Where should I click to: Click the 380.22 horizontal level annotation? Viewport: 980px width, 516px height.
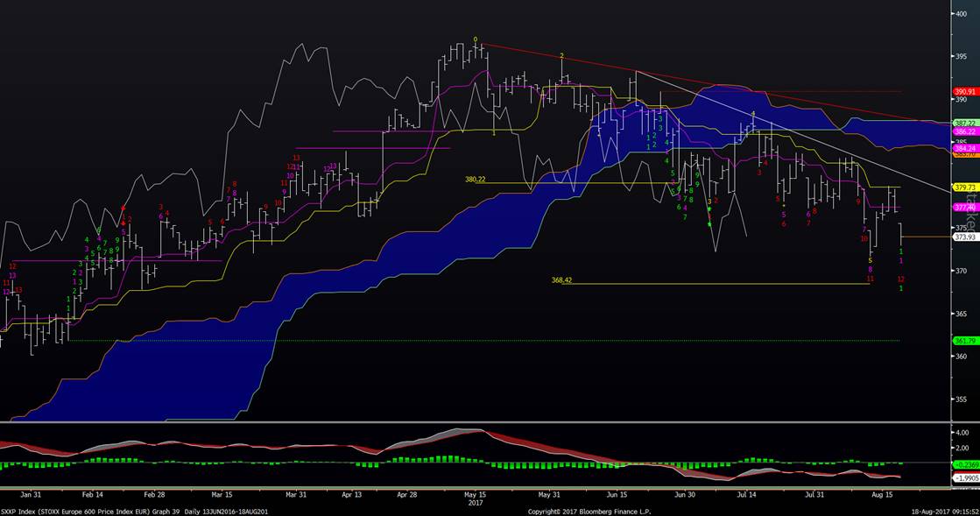coord(475,180)
